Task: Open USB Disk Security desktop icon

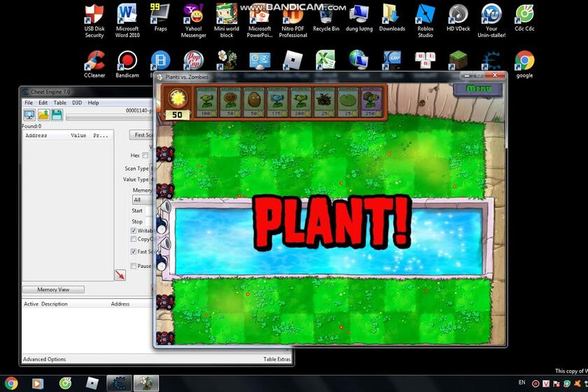Action: point(94,20)
